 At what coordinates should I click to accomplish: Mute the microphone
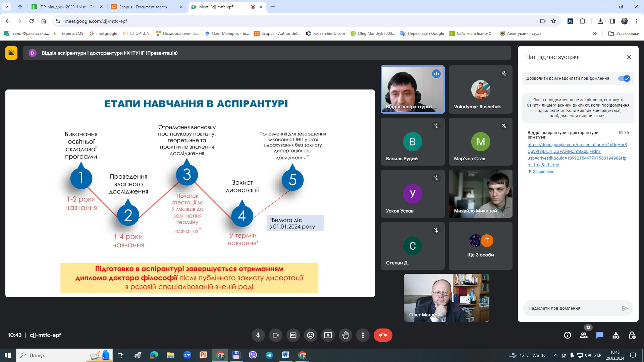(258, 335)
